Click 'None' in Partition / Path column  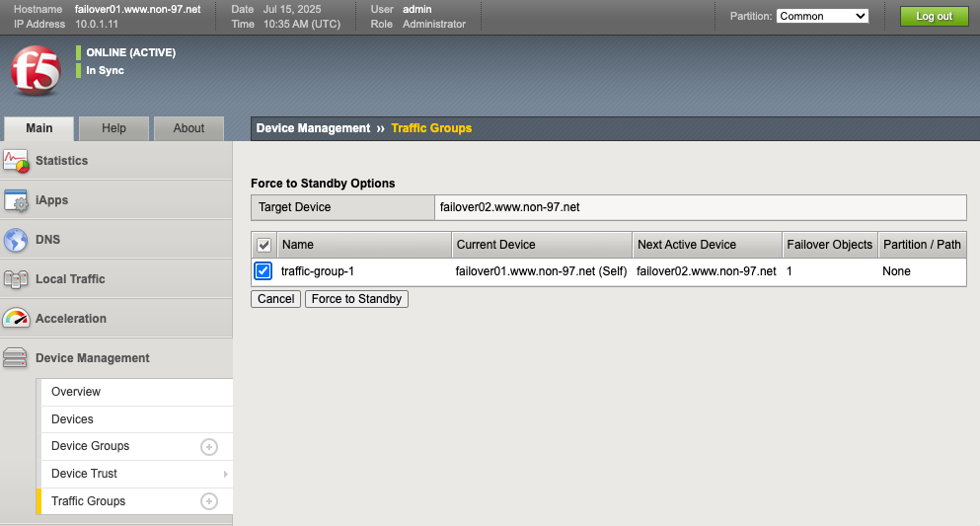click(x=896, y=271)
